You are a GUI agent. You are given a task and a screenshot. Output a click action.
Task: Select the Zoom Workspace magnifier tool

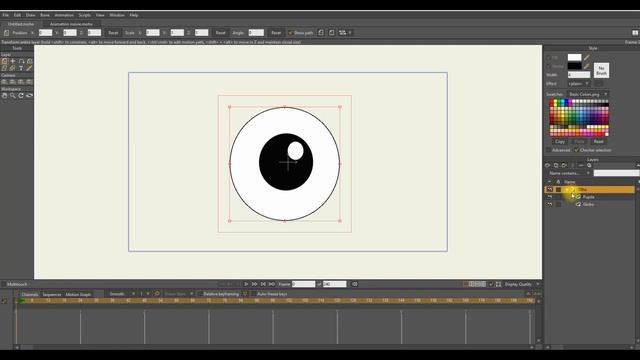coord(13,96)
